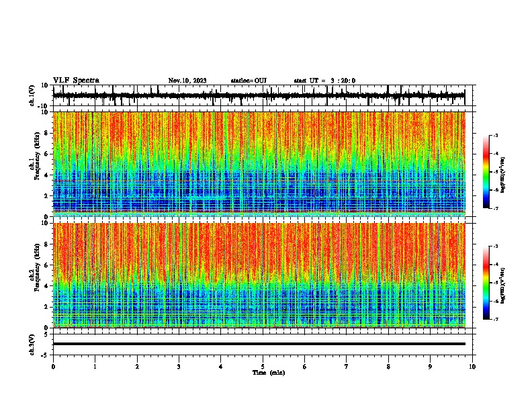Image resolution: width=532 pixels, height=411 pixels.
Task: Click time-axis tick label "5" below the ch.3 panel
Action: [263, 367]
